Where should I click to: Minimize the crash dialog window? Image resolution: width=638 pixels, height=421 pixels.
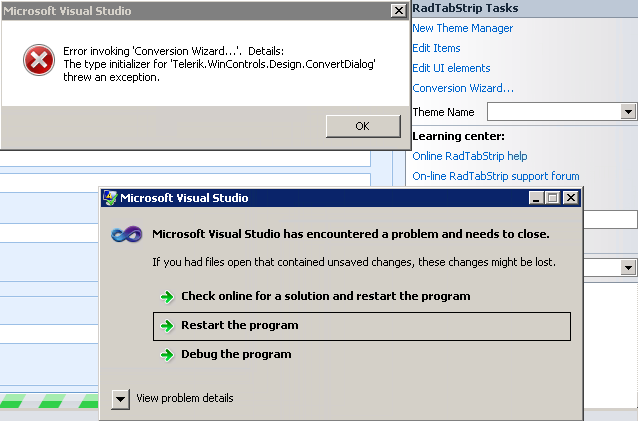[536, 198]
